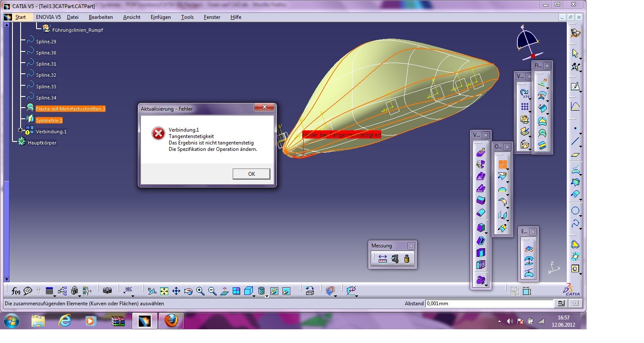Screen dimensions: 644x343
Task: Open the Start menu in CATIA
Action: [21, 17]
